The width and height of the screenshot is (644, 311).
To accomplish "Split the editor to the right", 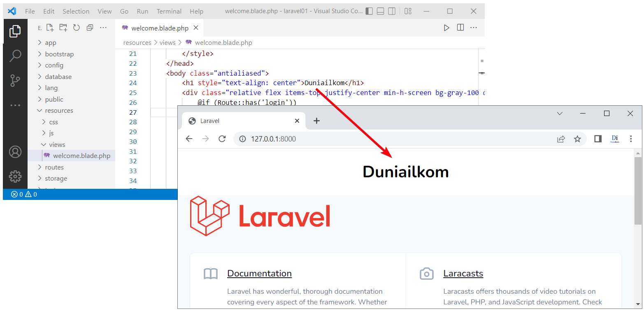I will click(x=460, y=28).
